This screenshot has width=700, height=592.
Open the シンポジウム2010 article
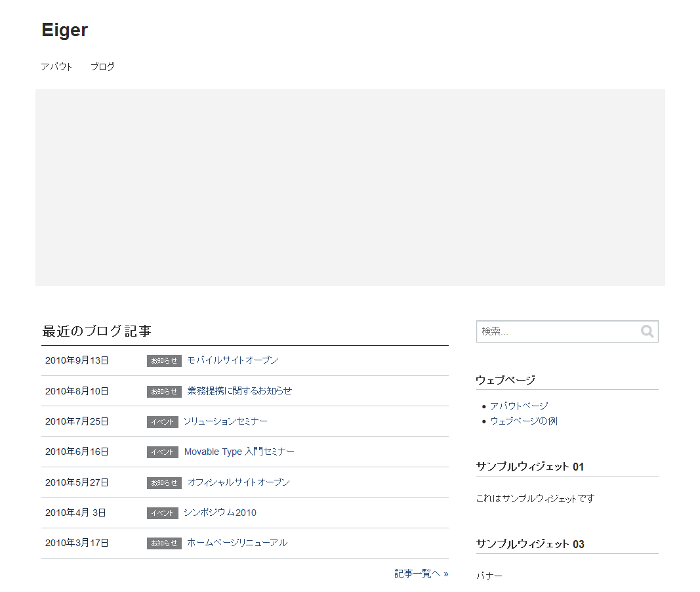[220, 513]
